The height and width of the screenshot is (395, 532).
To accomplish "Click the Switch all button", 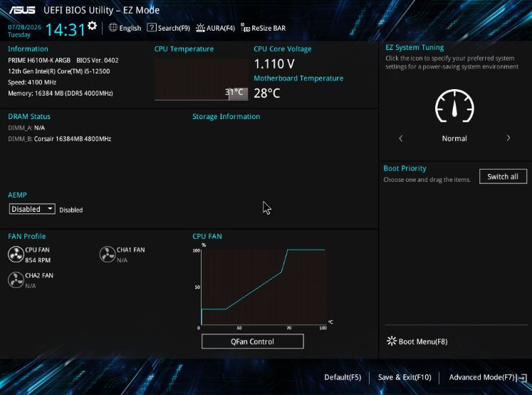I will click(x=503, y=177).
